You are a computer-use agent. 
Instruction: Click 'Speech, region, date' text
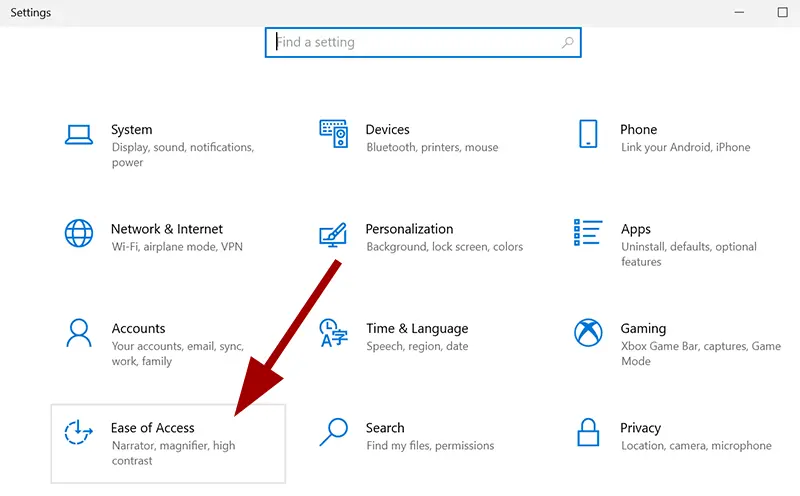click(417, 346)
